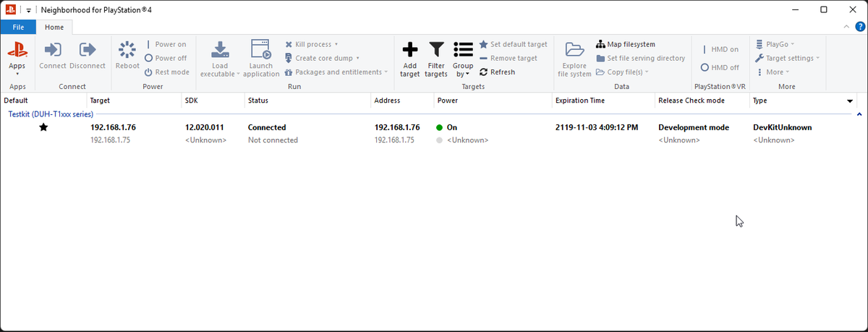Open Help question mark icon
This screenshot has width=868, height=332.
tap(860, 27)
